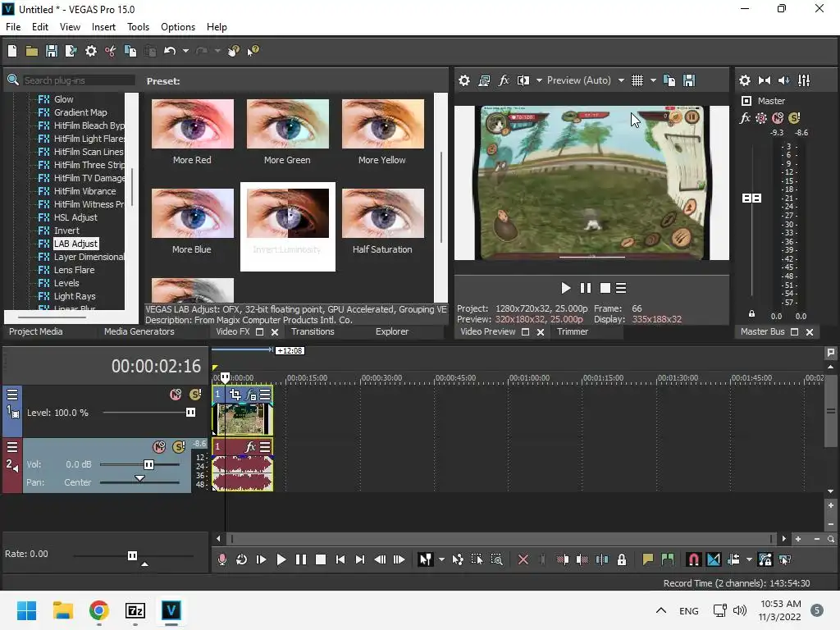This screenshot has width=840, height=630.
Task: Select the Normal Edit tool
Action: point(426,559)
